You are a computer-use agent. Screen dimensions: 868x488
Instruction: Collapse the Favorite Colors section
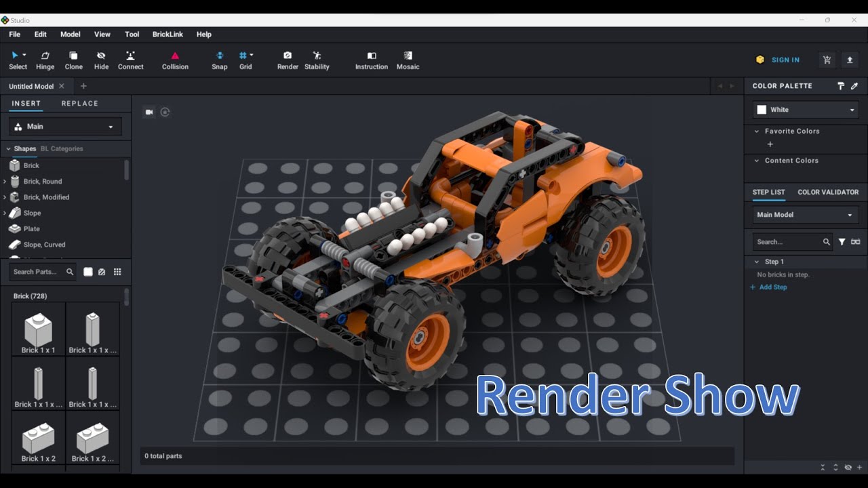point(757,131)
